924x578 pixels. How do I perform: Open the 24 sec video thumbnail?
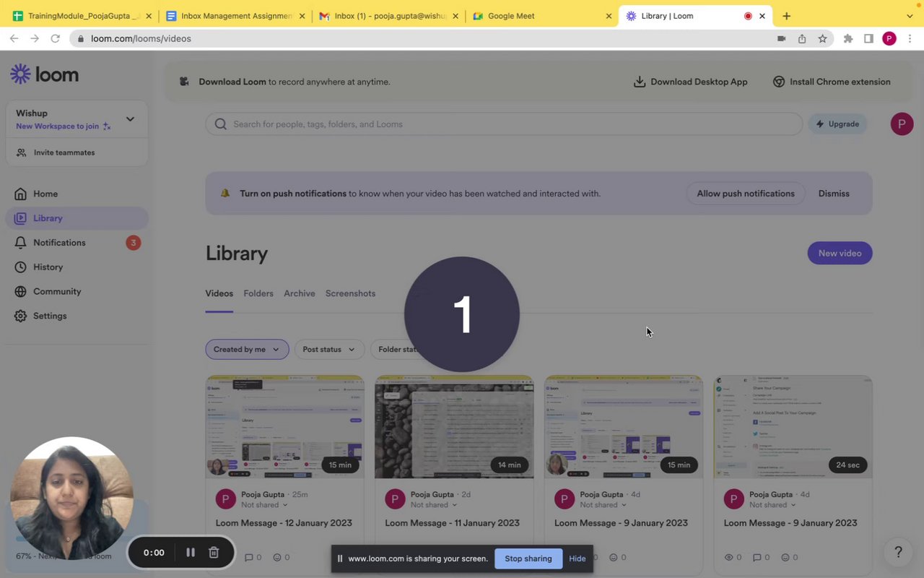[793, 427]
